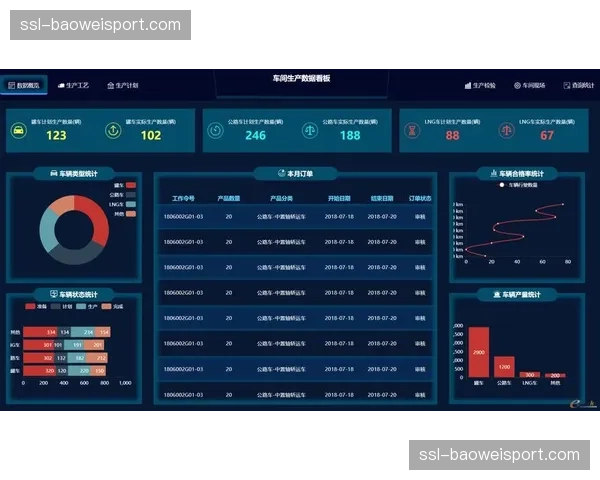The image size is (600, 480).
Task: Click the icon beside 本月订单 title
Action: (279, 174)
